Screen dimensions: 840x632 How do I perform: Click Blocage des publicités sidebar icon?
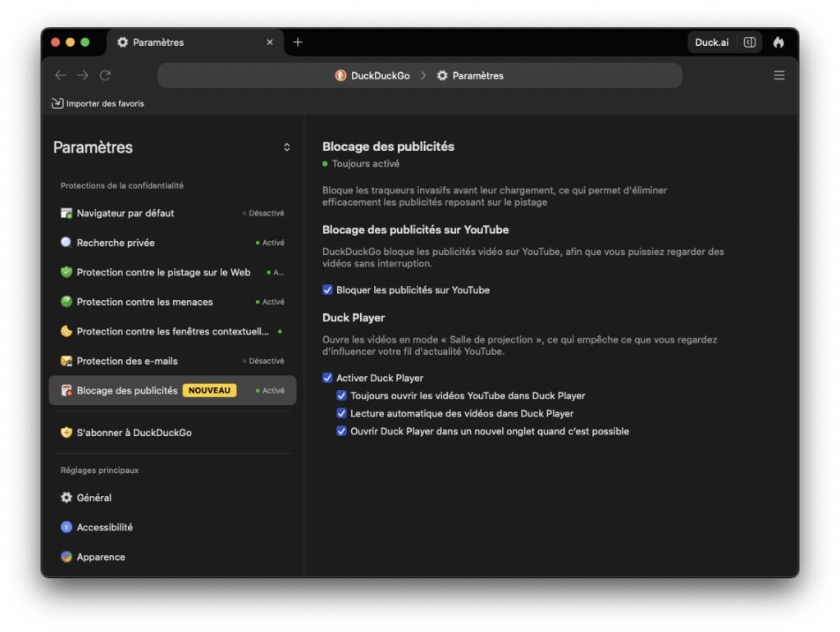point(66,390)
